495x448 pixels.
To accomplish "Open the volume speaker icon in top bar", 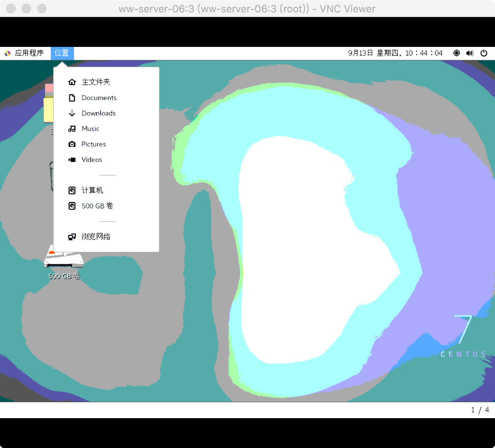I will tap(470, 53).
